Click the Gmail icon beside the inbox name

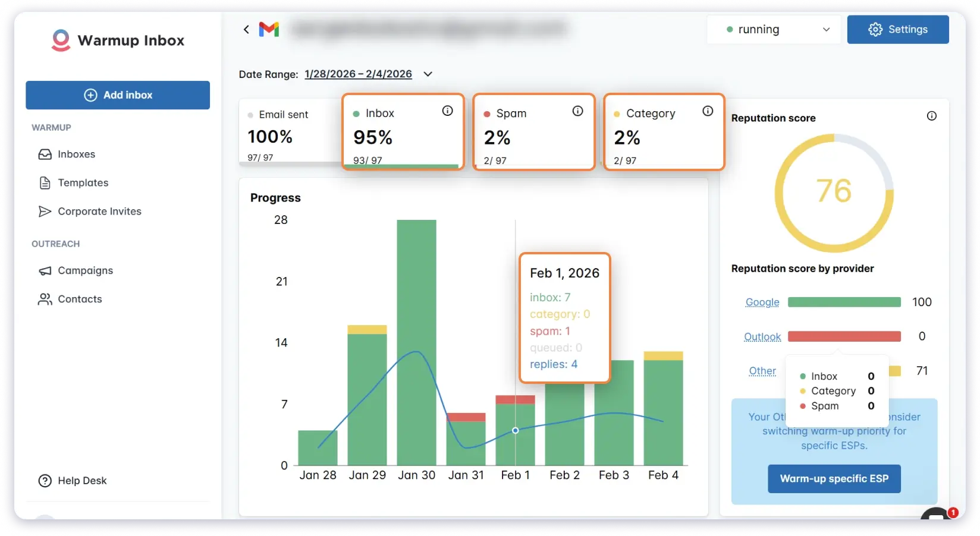coord(269,29)
